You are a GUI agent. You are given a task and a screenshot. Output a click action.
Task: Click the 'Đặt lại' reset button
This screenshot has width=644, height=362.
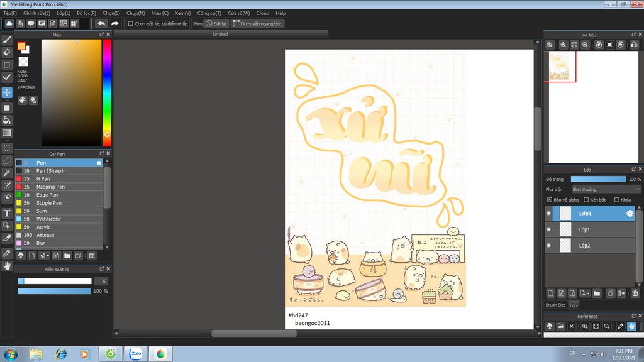[216, 24]
